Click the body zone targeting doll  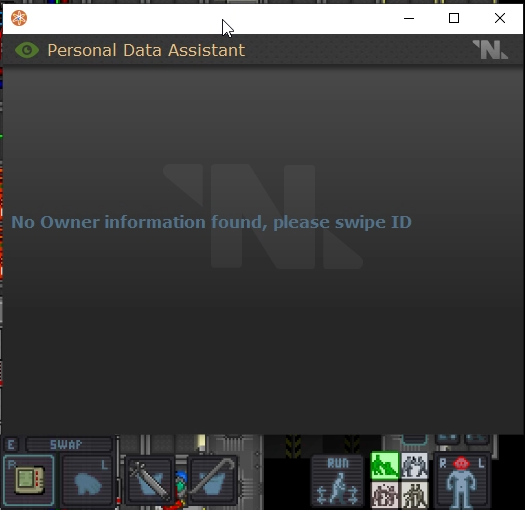(x=461, y=481)
